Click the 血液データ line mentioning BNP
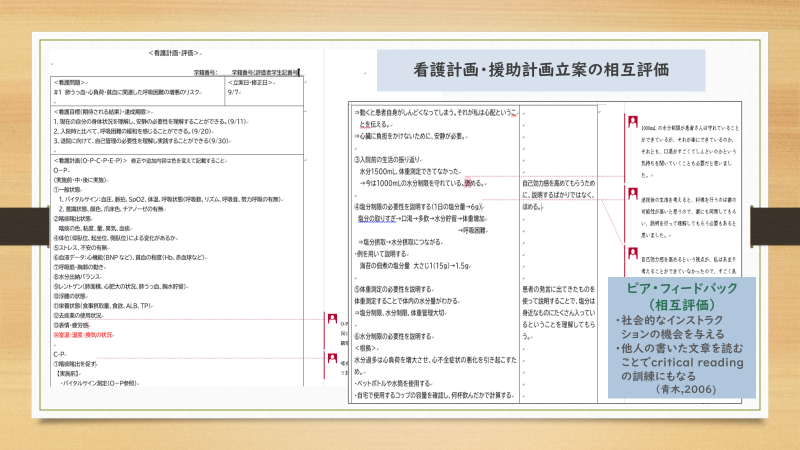 pyautogui.click(x=130, y=257)
